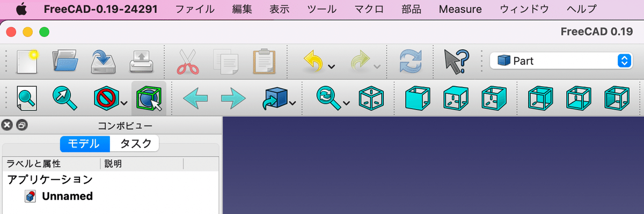Click Fit Selection view icon
Viewport: 644px width, 214px height.
click(x=65, y=98)
